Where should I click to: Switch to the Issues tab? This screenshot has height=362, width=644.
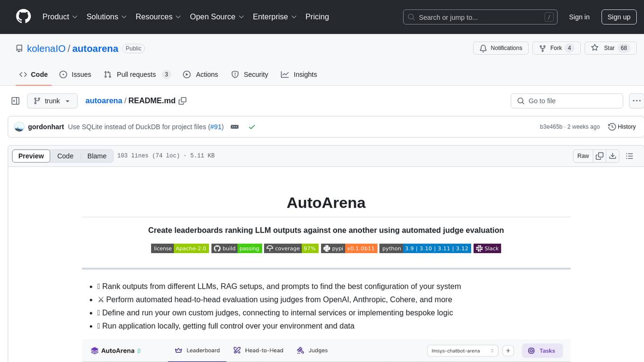tap(75, 74)
